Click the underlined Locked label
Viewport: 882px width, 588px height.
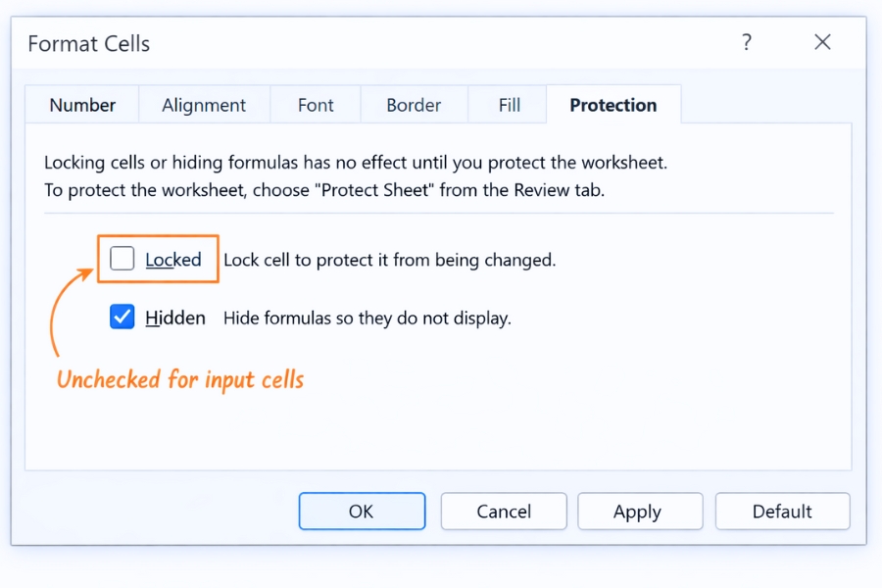tap(173, 259)
